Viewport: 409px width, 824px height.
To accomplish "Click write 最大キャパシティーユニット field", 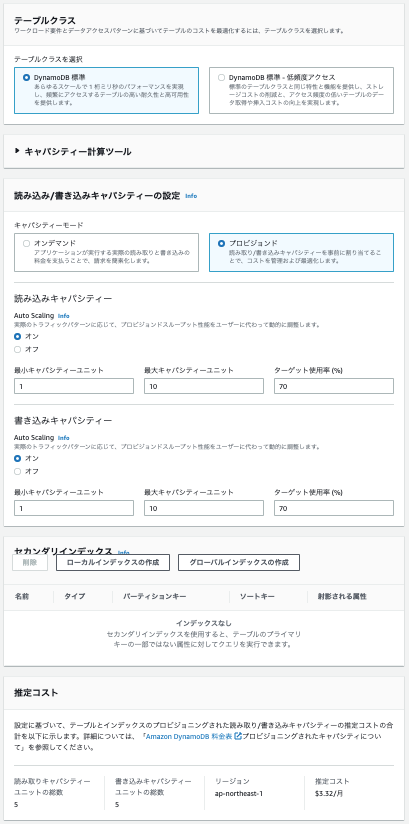I will pyautogui.click(x=204, y=508).
